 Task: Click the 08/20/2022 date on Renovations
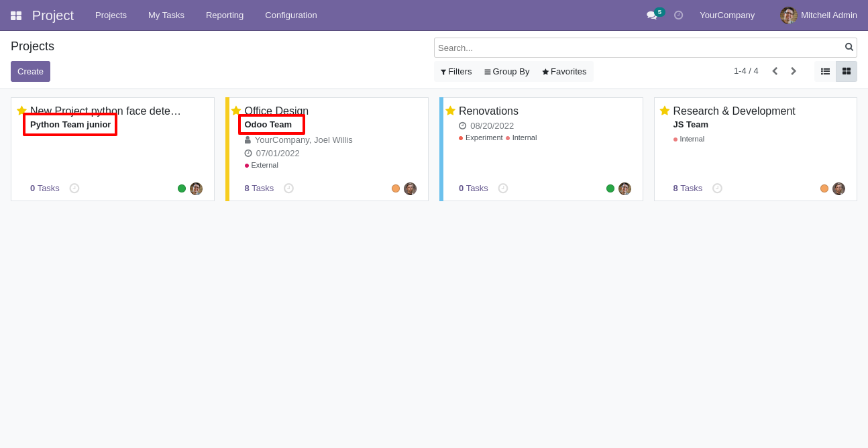pos(492,126)
